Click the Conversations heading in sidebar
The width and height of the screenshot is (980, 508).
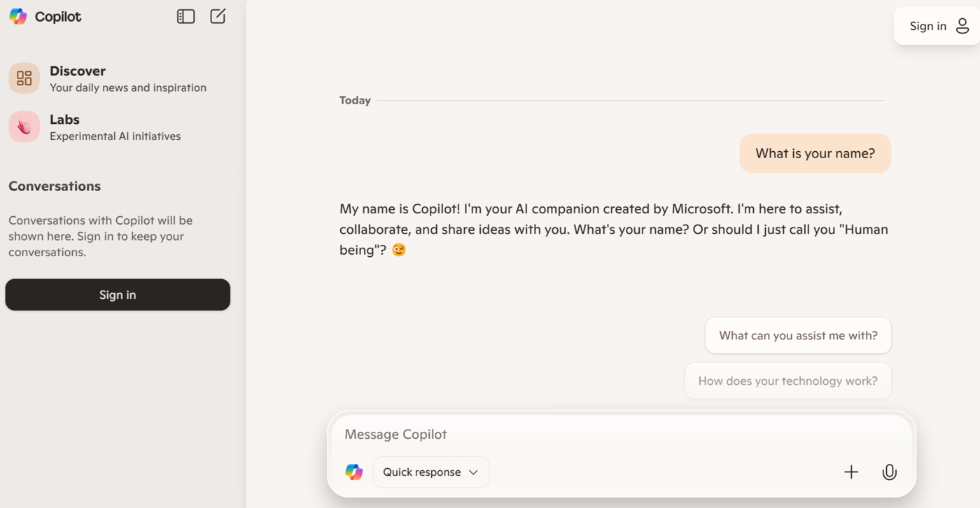point(55,186)
